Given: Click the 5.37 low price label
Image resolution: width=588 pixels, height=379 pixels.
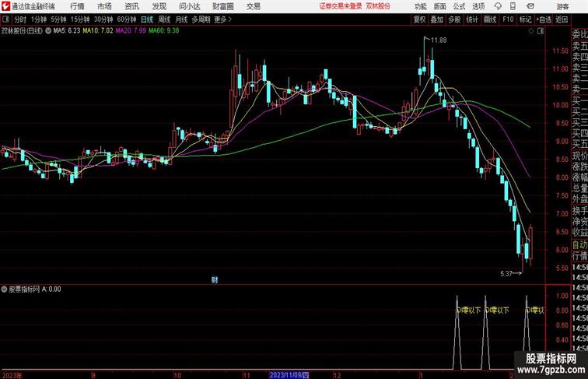Looking at the screenshot, I should (x=506, y=274).
